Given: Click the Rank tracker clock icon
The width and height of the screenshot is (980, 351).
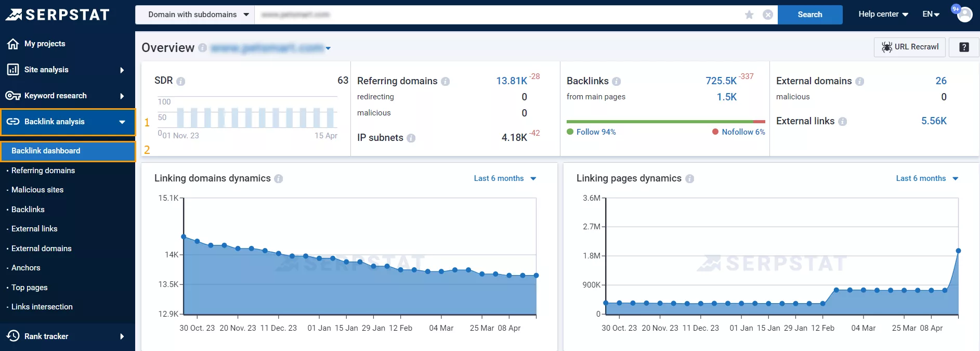Looking at the screenshot, I should pyautogui.click(x=13, y=336).
